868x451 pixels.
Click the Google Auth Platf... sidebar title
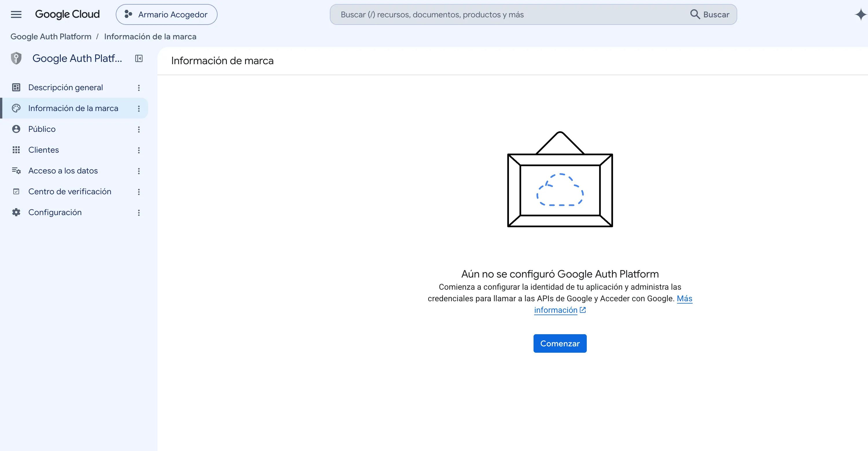(77, 58)
